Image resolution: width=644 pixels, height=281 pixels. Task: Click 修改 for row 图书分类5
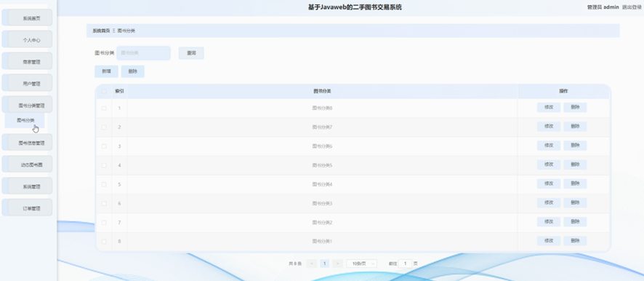tap(549, 165)
